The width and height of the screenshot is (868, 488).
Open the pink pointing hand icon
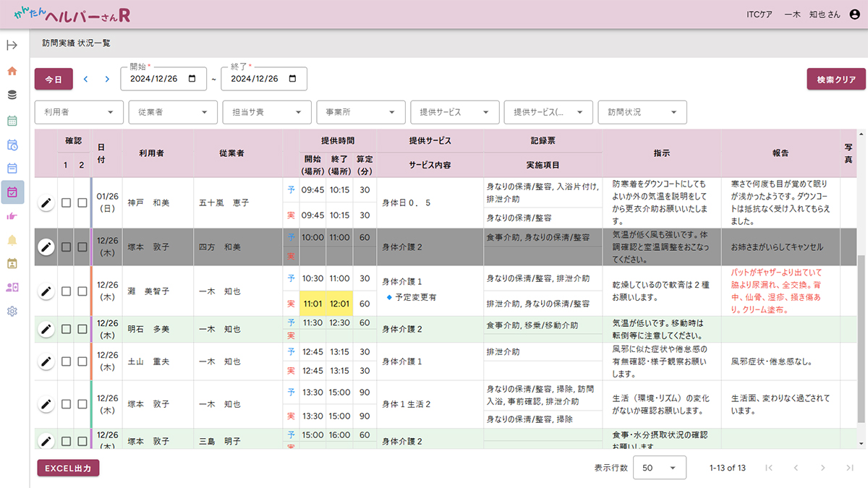coord(12,216)
